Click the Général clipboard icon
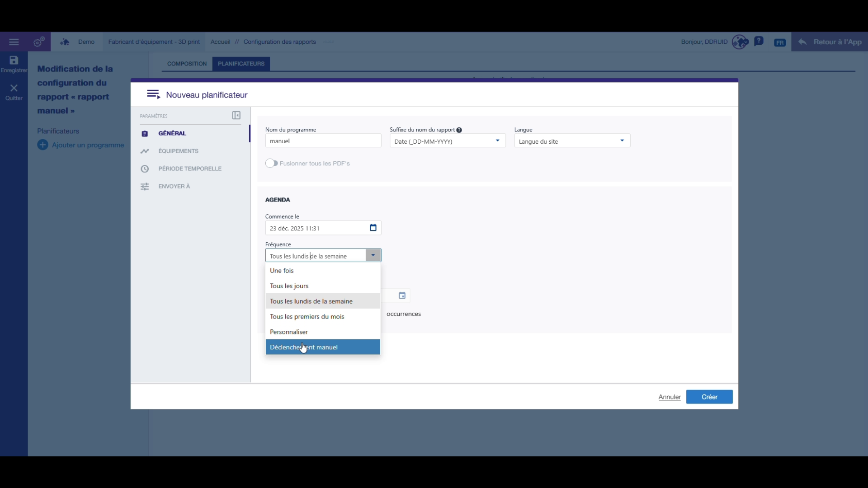868x488 pixels. pos(145,134)
